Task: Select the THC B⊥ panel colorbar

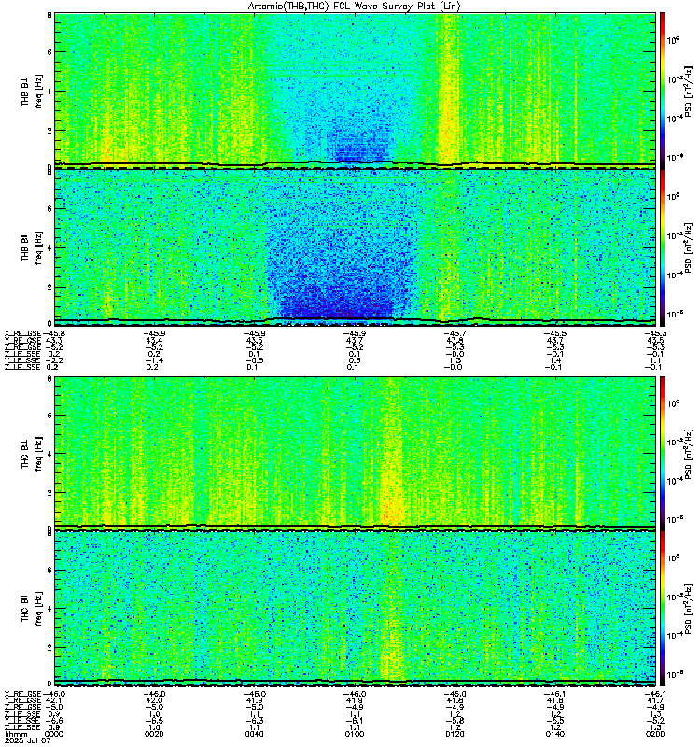Action: 663,454
